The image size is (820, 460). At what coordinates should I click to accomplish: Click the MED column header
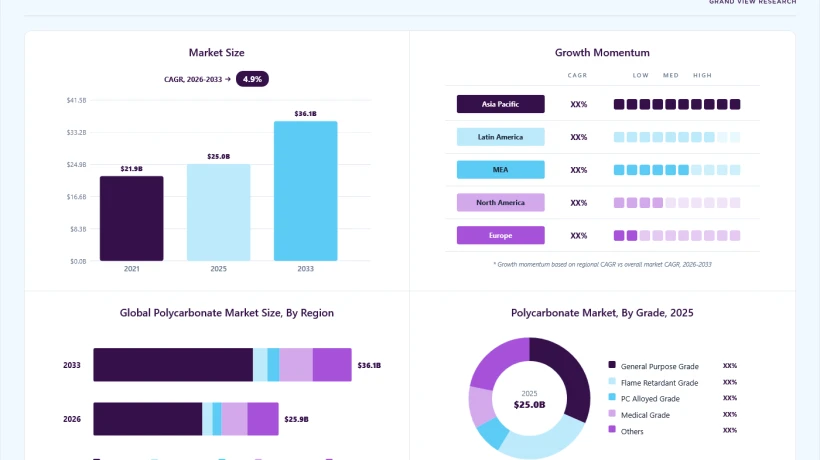point(671,75)
